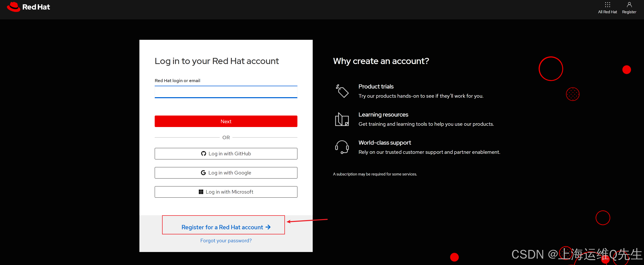Click the Red Hat login or email label
644x265 pixels.
tap(177, 81)
